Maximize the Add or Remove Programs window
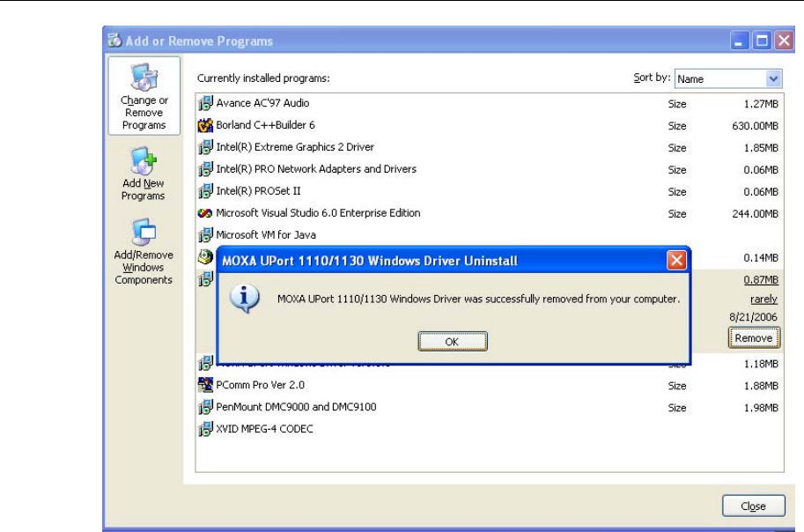Screen dimensions: 804x532 [x=762, y=40]
